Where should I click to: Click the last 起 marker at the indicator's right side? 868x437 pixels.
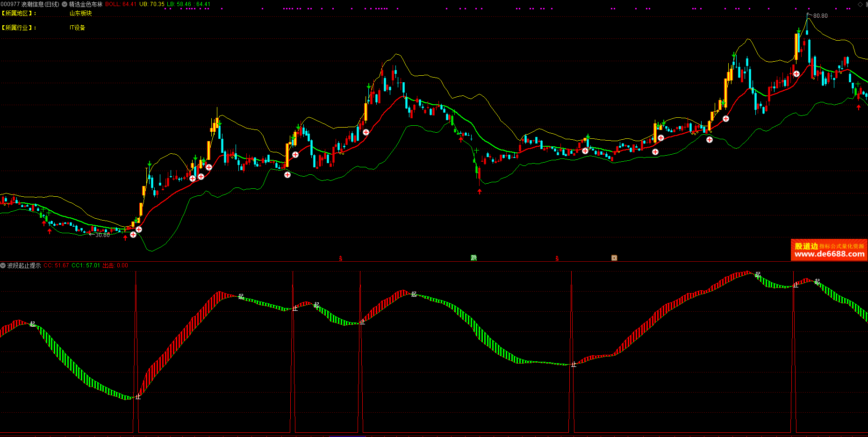pyautogui.click(x=817, y=282)
